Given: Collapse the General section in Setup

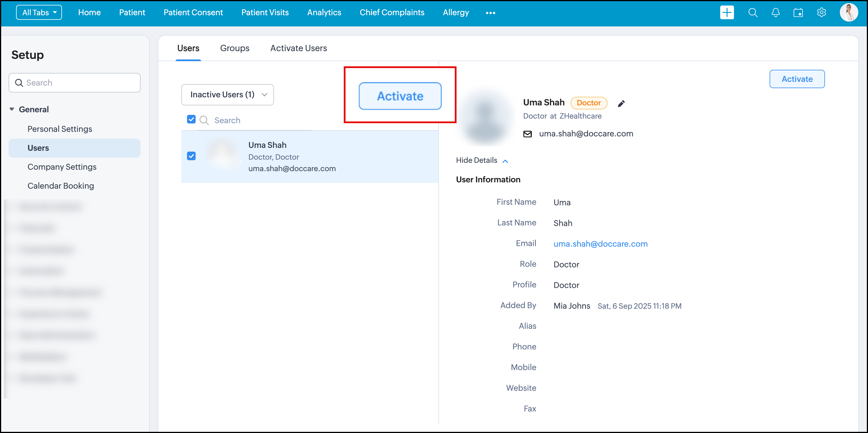Looking at the screenshot, I should (12, 109).
